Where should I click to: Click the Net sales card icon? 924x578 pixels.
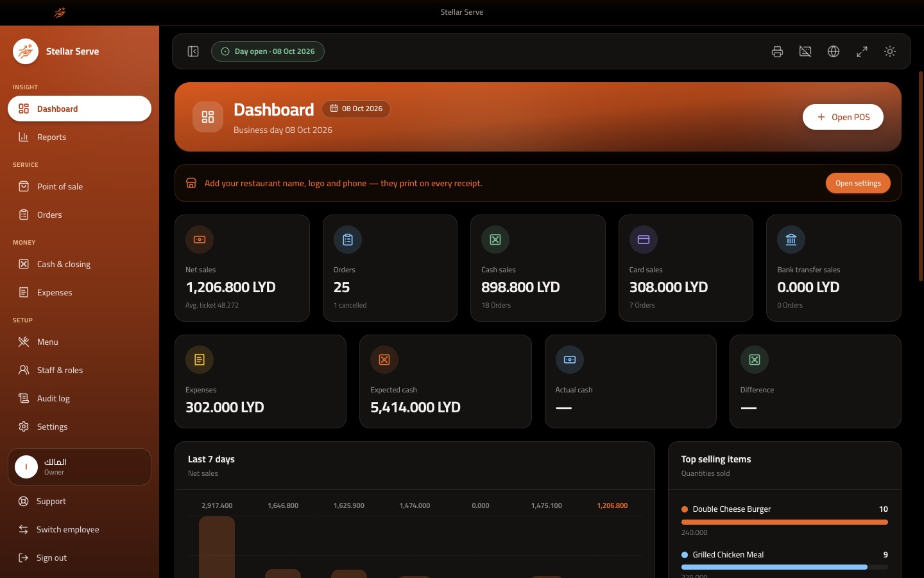(x=200, y=240)
